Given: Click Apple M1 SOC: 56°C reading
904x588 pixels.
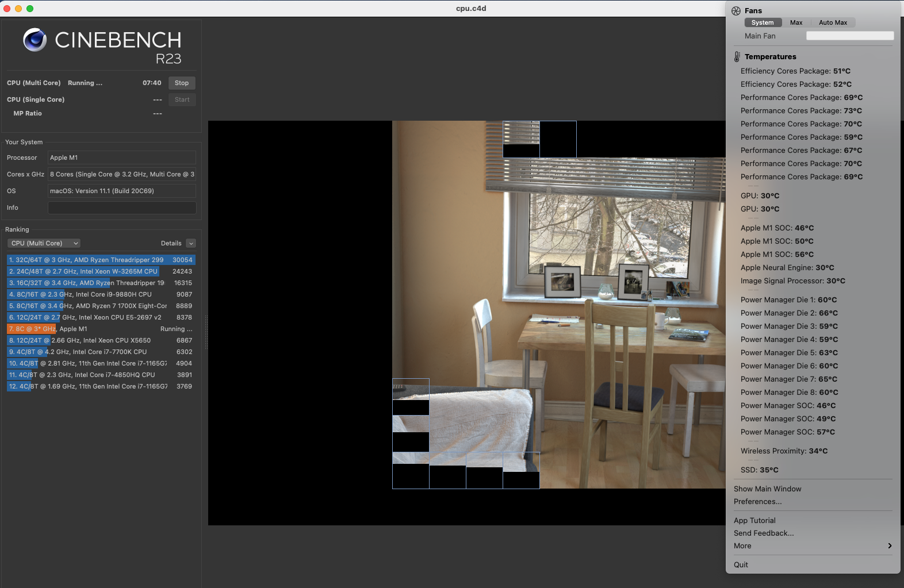Looking at the screenshot, I should coord(777,254).
